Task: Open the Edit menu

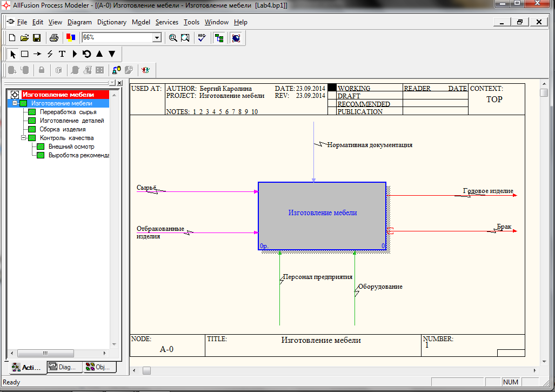Action: (x=37, y=22)
